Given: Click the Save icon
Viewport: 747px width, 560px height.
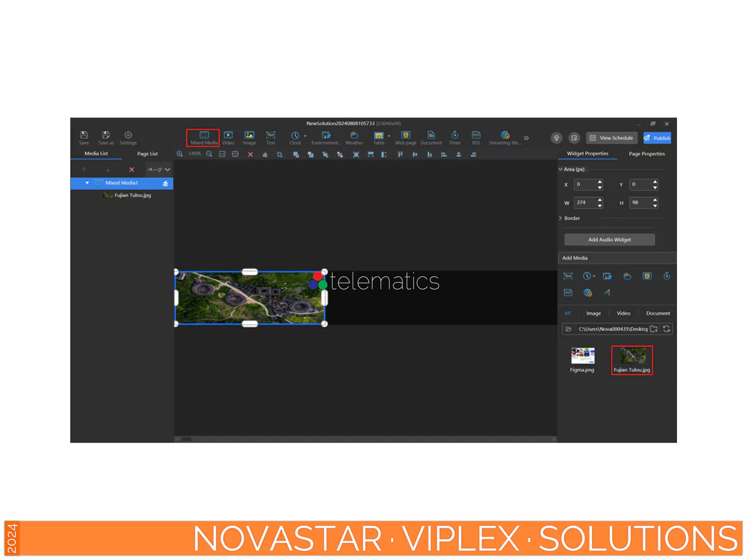Looking at the screenshot, I should point(84,137).
